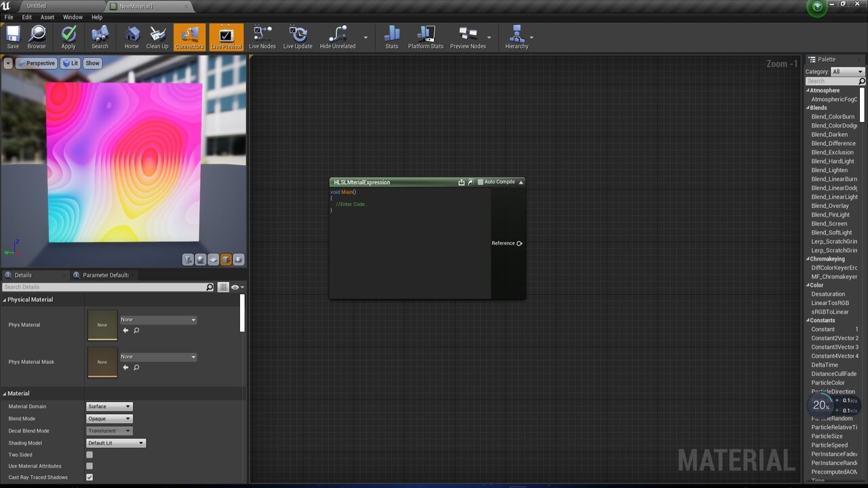
Task: Open the Blend Mode dropdown
Action: point(109,419)
